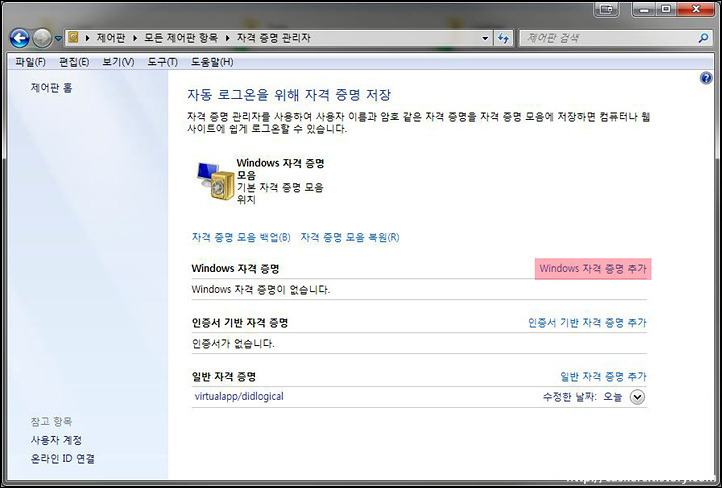Click the refresh button beside address bar
The image size is (722, 488).
[504, 38]
